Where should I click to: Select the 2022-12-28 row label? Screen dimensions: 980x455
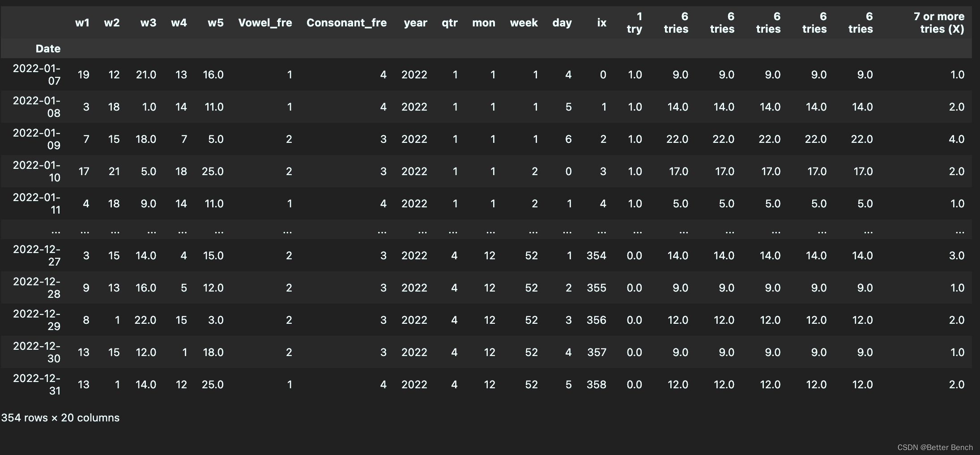(x=37, y=288)
